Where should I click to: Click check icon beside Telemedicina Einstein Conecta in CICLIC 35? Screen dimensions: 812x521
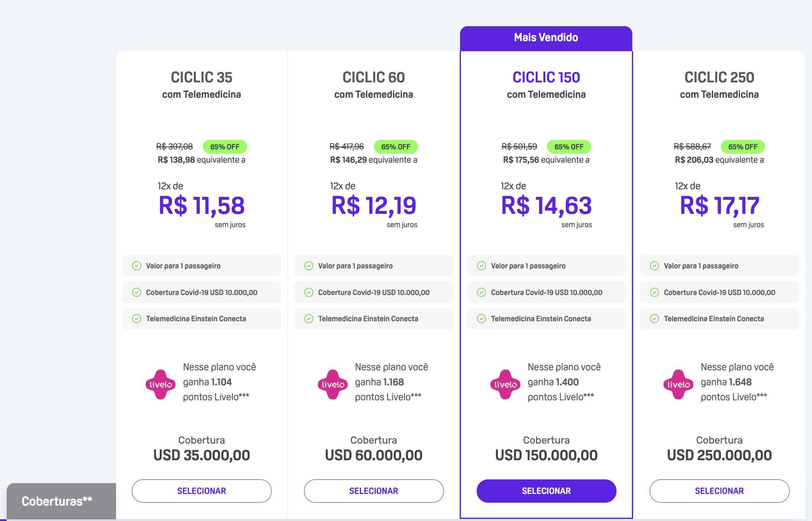pos(136,319)
